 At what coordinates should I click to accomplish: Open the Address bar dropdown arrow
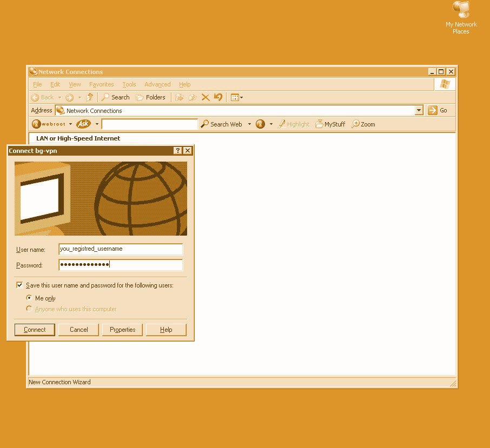419,110
